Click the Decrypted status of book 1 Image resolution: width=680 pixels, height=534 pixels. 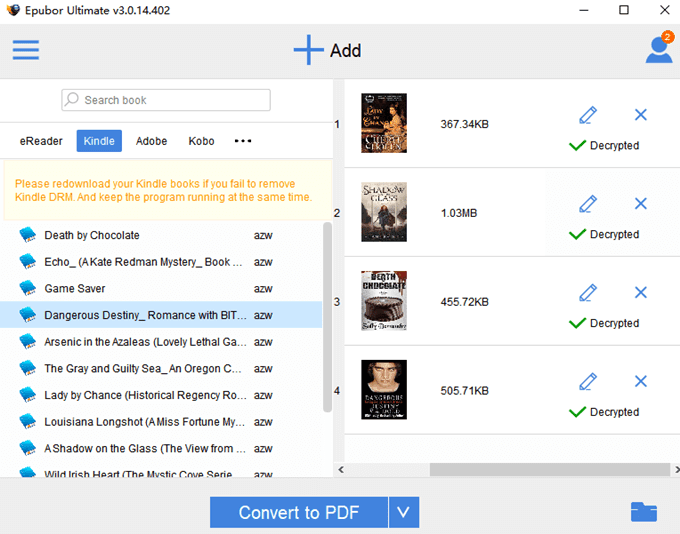click(604, 145)
